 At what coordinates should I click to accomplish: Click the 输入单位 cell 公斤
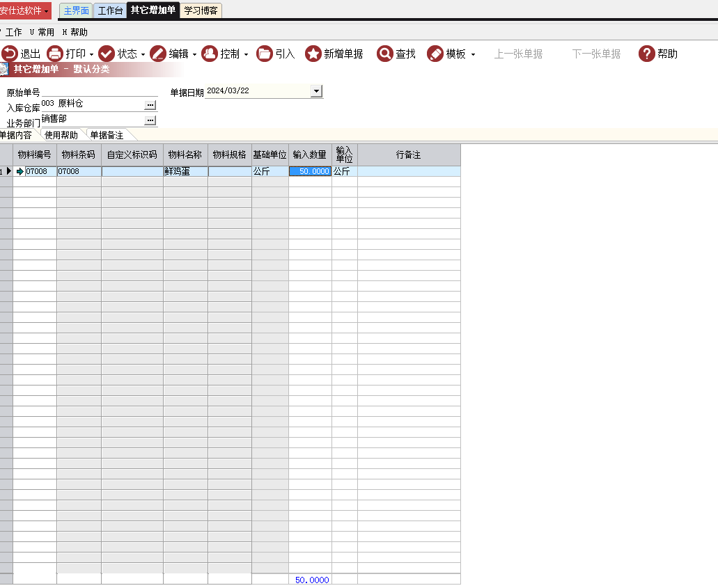tap(344, 172)
